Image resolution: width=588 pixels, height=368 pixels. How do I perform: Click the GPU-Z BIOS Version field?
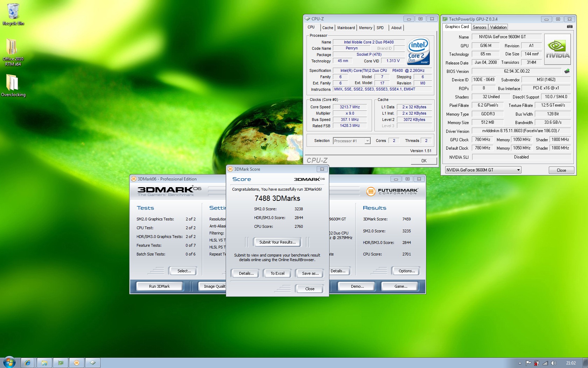point(517,71)
